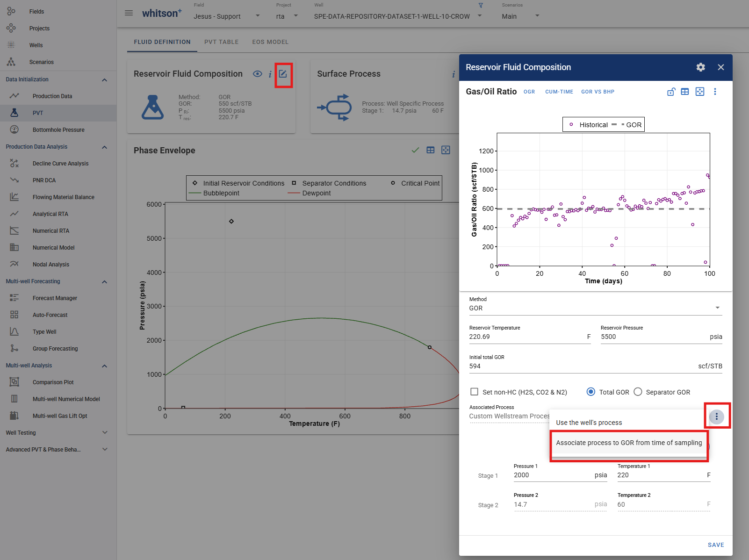
Task: Collapse Multi-well Forecasting section
Action: (104, 282)
